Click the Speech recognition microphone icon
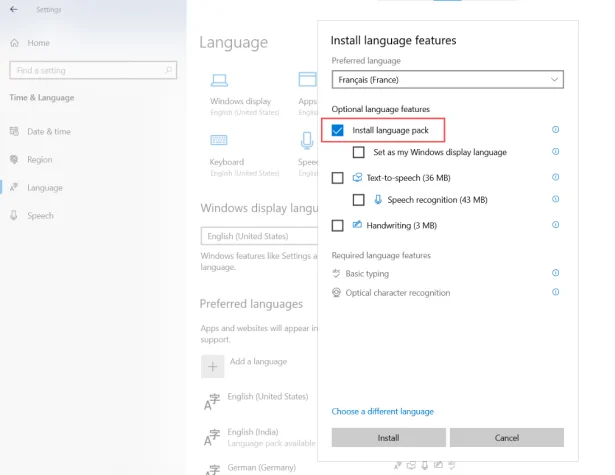This screenshot has height=475, width=615. click(378, 200)
